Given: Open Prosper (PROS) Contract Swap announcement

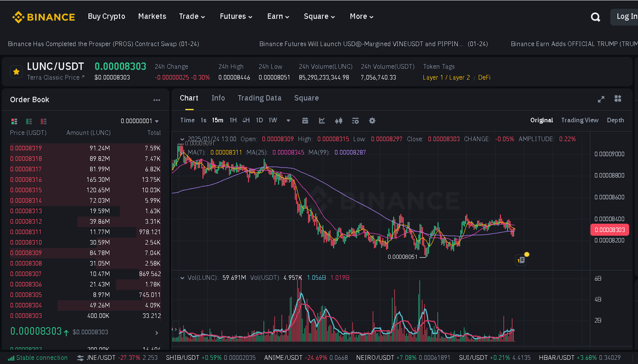Looking at the screenshot, I should (104, 44).
